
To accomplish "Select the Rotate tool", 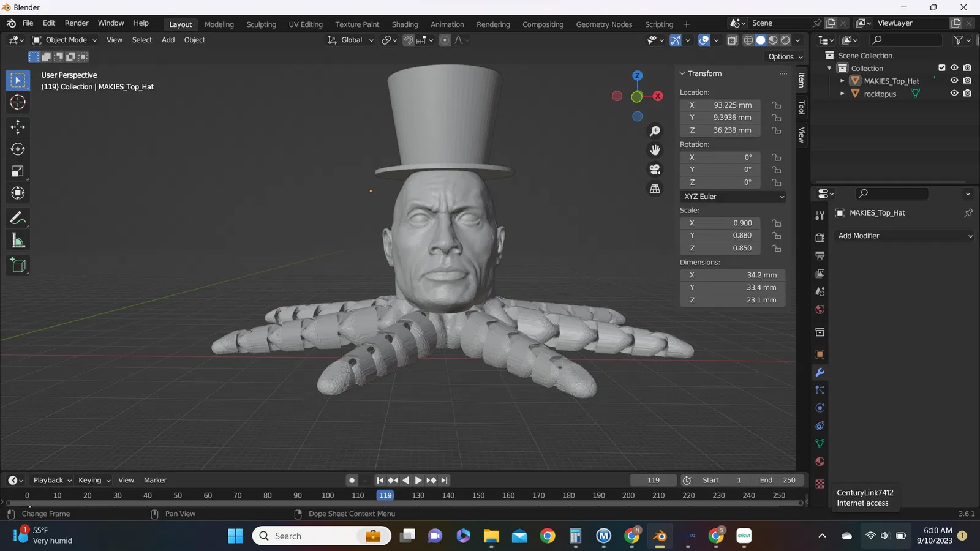I will (18, 149).
